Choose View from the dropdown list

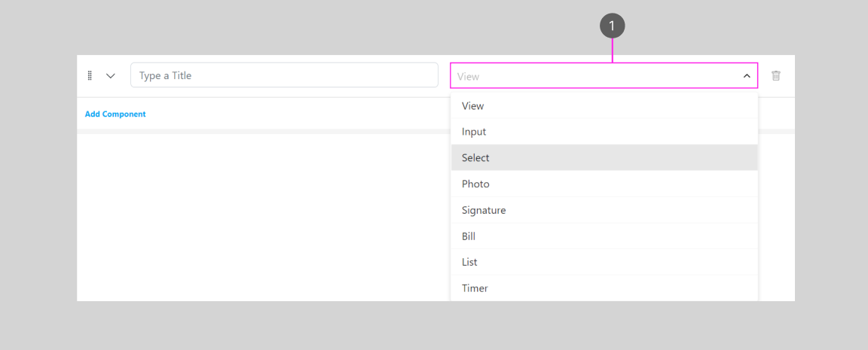[604, 105]
